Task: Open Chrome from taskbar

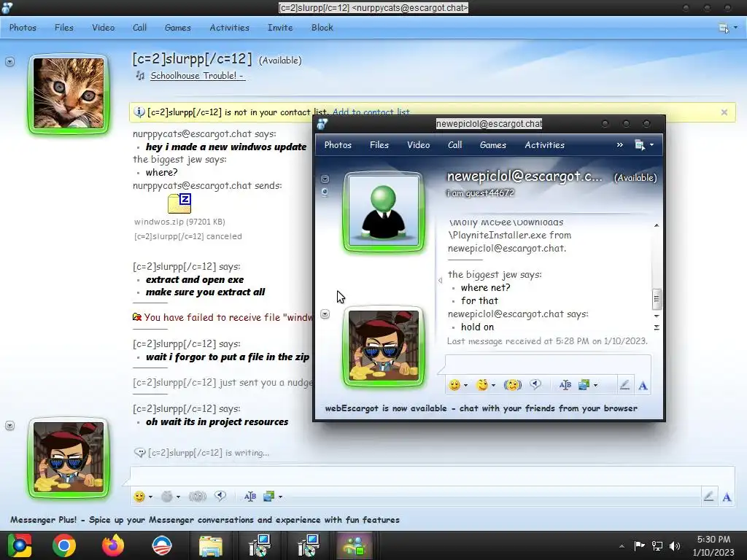Action: tap(64, 545)
